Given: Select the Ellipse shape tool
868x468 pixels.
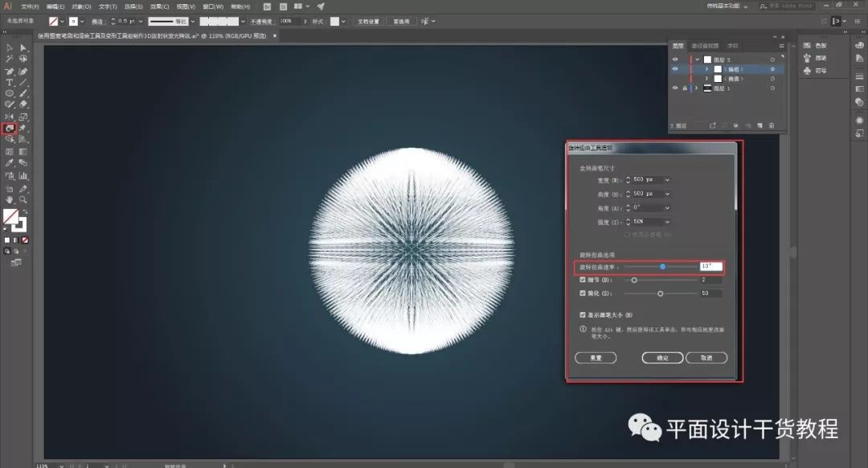Looking at the screenshot, I should 10,93.
